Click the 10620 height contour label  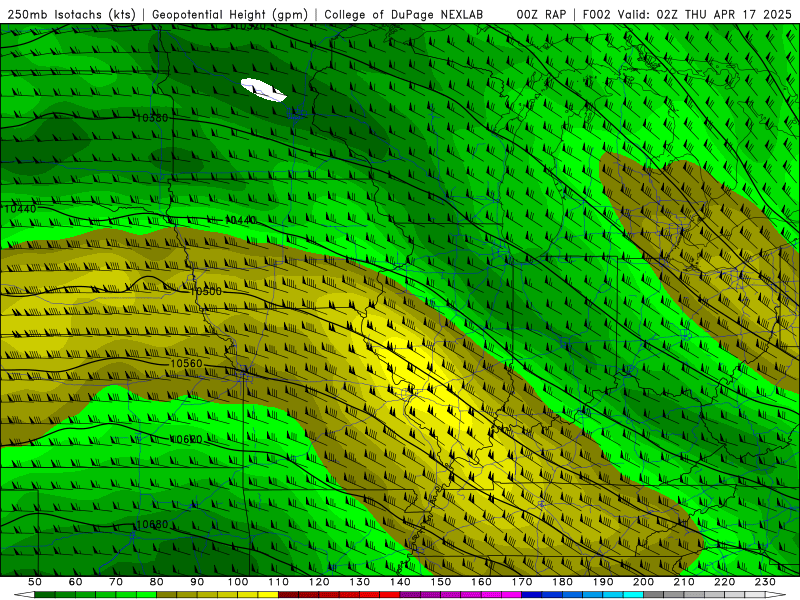click(186, 439)
